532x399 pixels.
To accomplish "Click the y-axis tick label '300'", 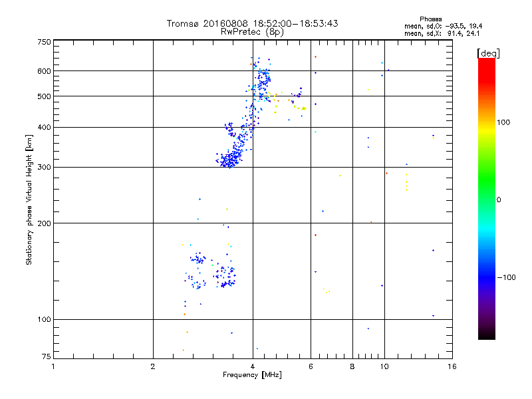I will [45, 168].
